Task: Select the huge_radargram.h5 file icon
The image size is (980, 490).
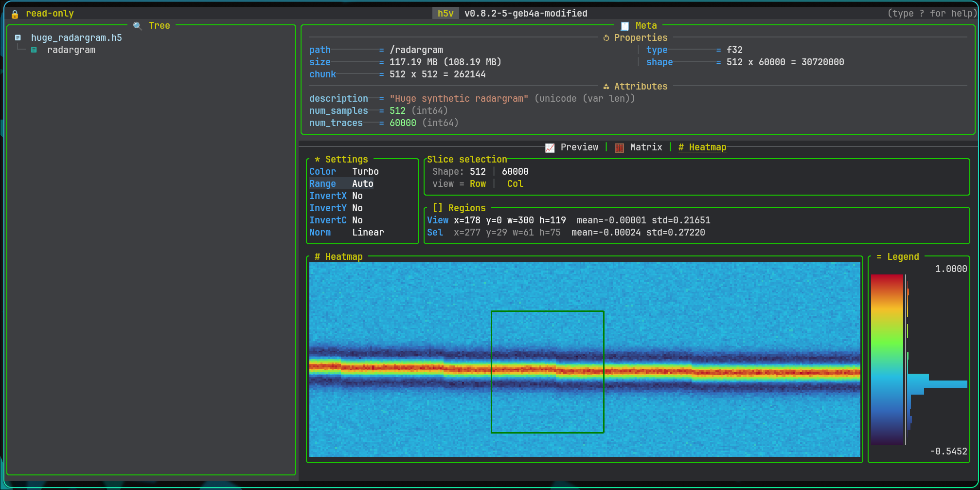Action: (18, 37)
